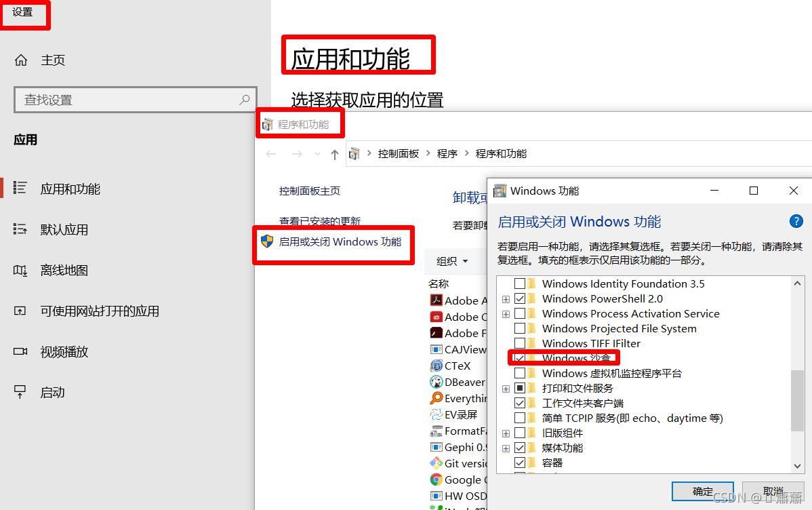Click 确定 button in Windows 功能
This screenshot has height=510, width=812.
pos(703,491)
